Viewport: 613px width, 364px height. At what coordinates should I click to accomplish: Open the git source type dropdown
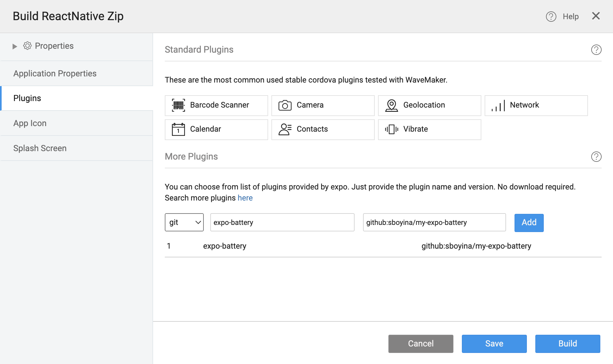(x=184, y=222)
